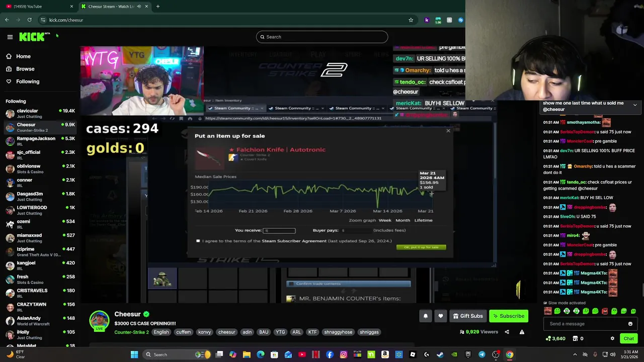Reload the page
Viewport: 644px width, 362px height.
[29, 20]
